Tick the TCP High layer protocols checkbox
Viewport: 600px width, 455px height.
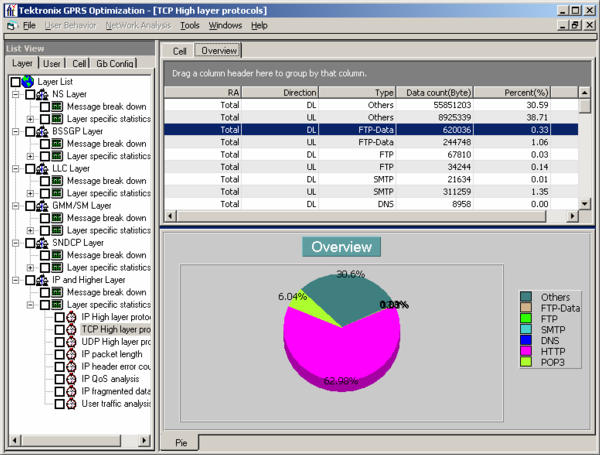pos(59,329)
